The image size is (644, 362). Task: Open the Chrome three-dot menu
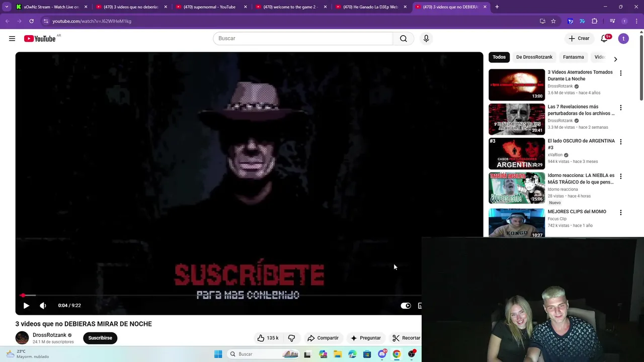636,21
